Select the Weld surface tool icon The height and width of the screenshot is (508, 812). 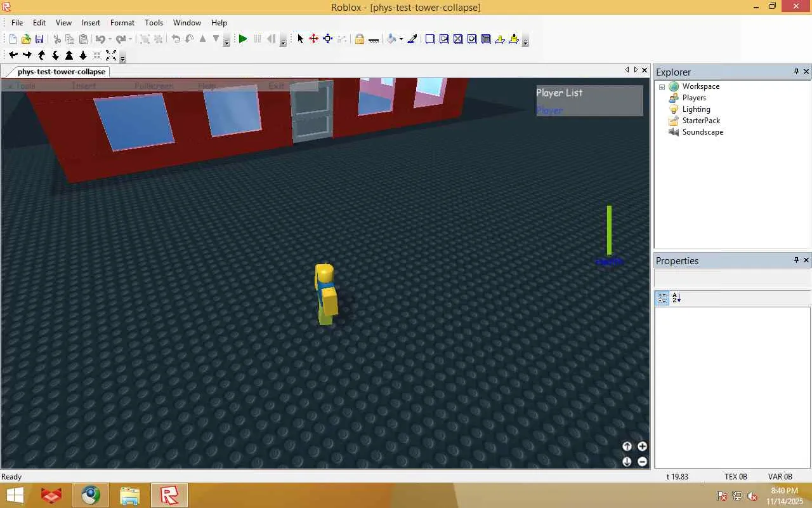pos(458,39)
